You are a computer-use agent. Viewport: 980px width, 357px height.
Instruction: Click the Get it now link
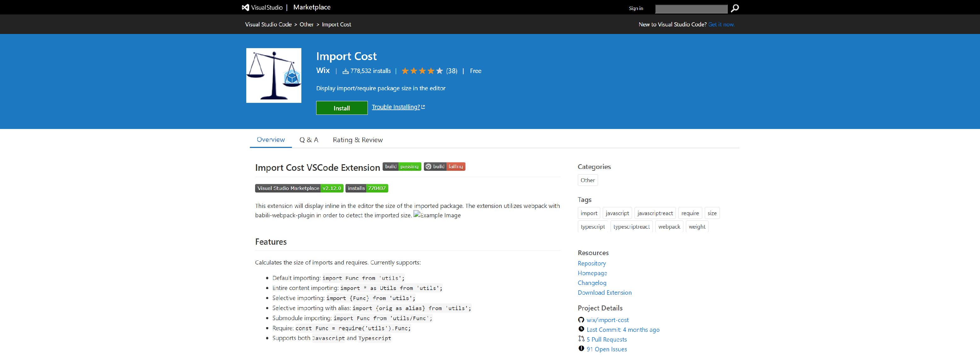(721, 24)
